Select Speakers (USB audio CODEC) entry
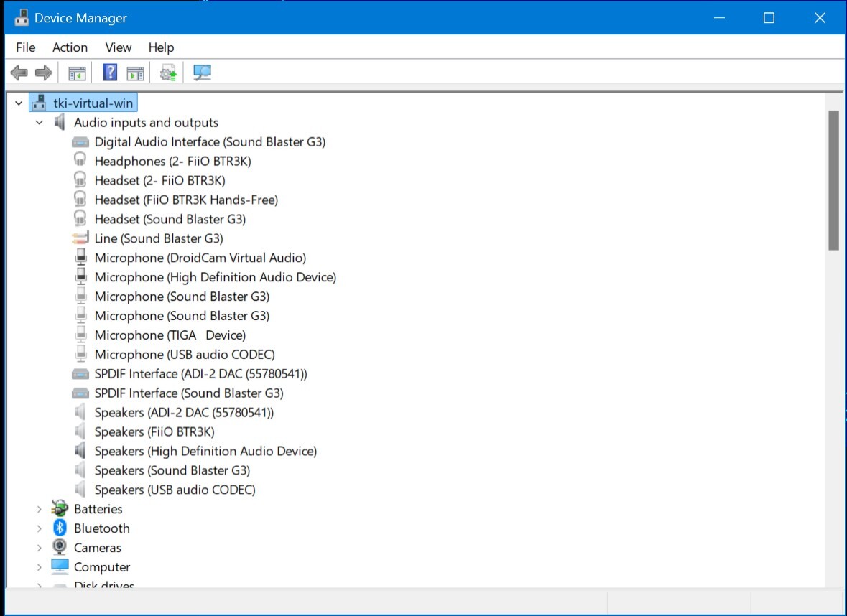 click(x=175, y=490)
